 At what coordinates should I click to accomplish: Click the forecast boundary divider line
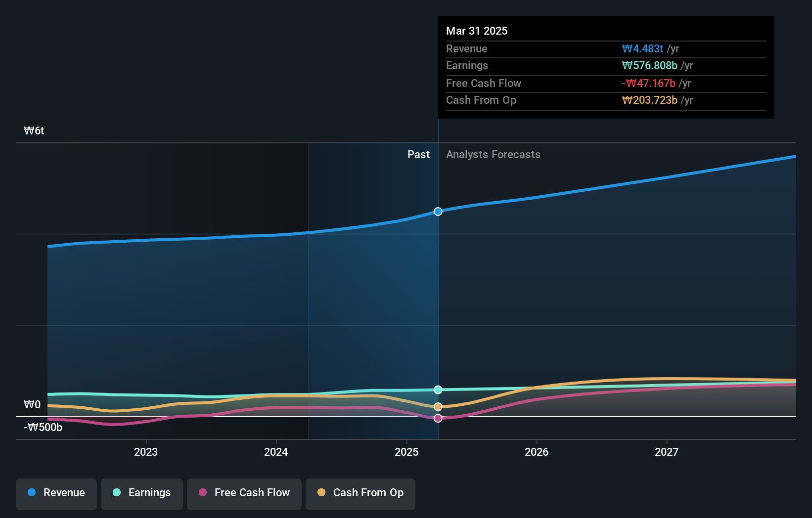coord(438,297)
